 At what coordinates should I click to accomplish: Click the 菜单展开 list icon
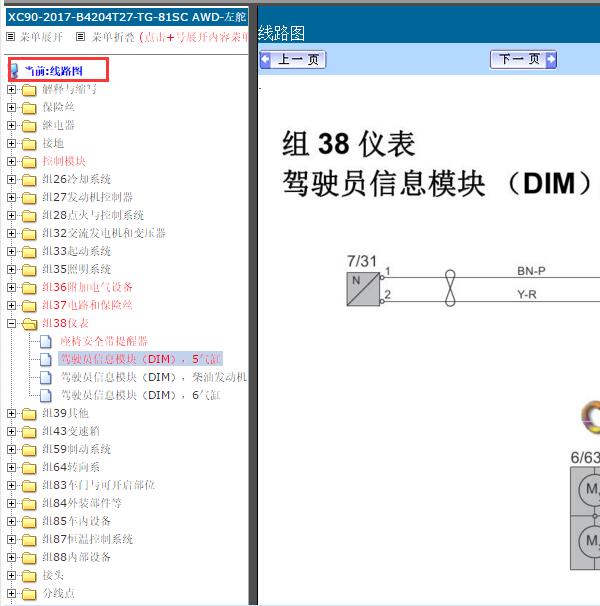(11, 37)
